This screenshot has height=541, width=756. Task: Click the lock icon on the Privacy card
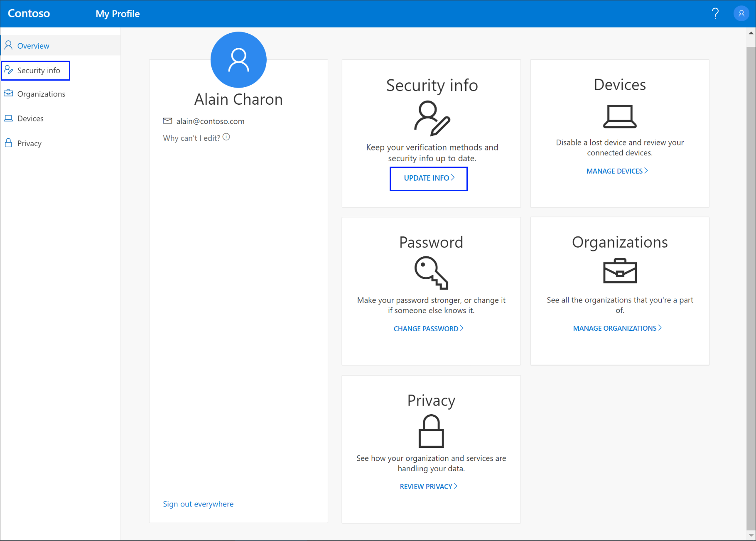point(431,431)
